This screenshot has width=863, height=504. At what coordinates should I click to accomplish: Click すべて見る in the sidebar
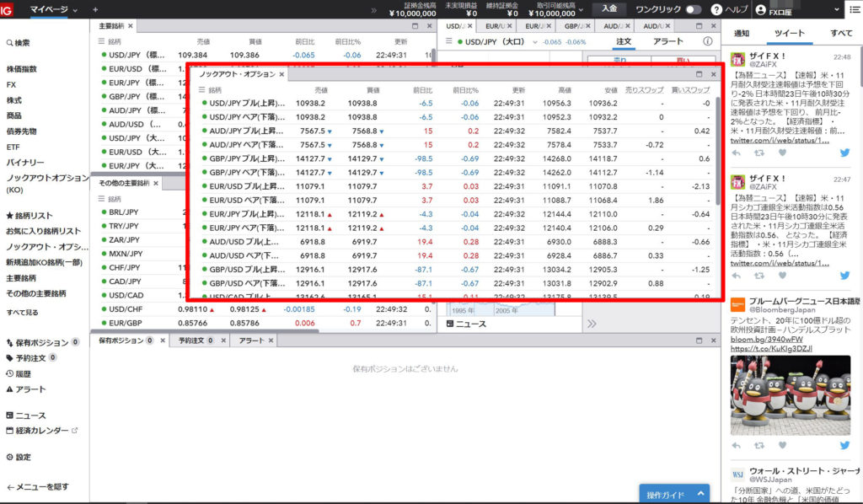(x=22, y=312)
